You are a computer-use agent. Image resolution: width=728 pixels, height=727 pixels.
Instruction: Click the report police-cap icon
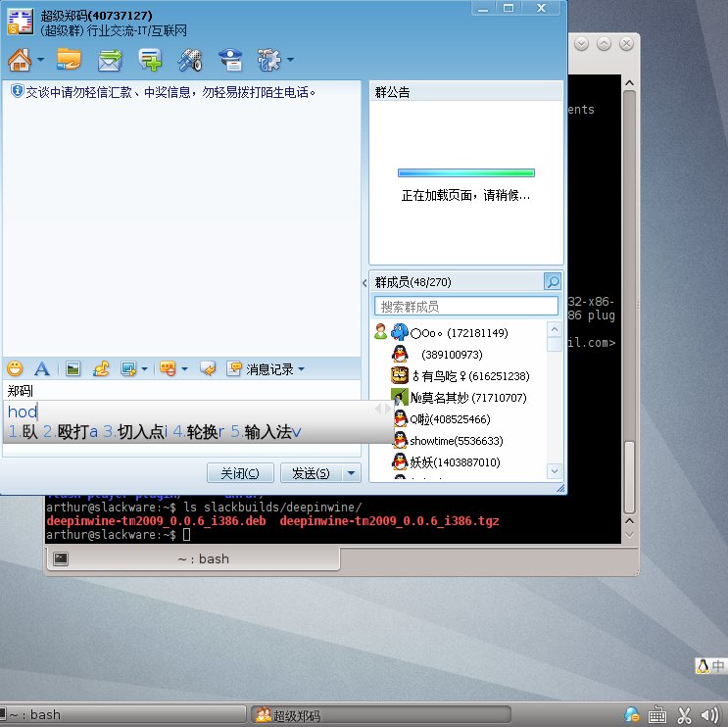(x=230, y=60)
